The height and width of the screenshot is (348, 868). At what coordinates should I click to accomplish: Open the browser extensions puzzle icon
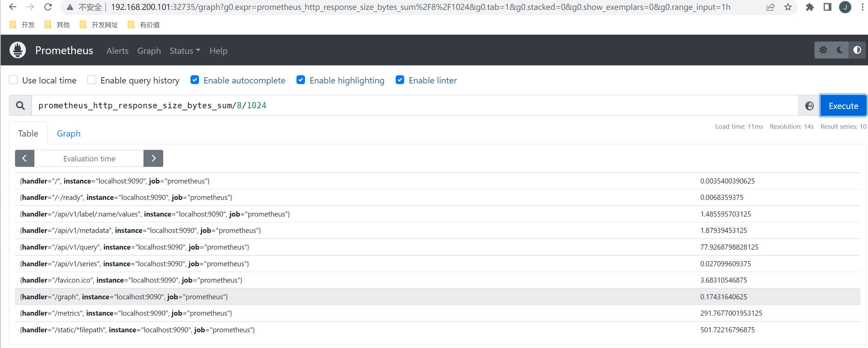click(810, 7)
